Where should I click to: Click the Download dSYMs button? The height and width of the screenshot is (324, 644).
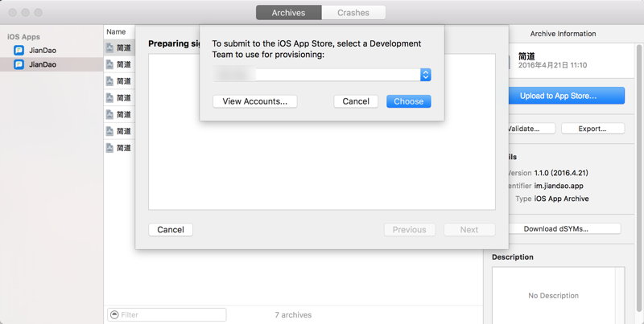(x=555, y=228)
